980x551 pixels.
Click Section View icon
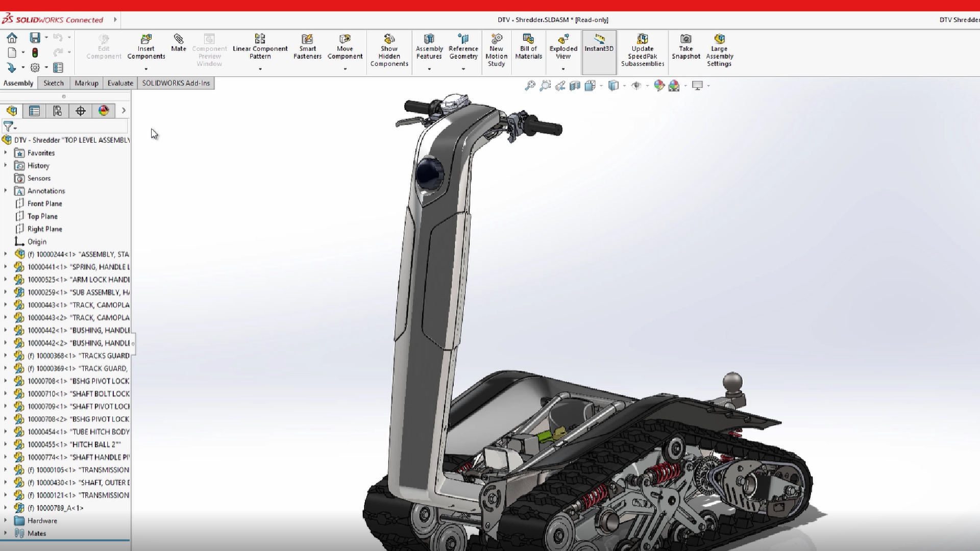coord(575,86)
